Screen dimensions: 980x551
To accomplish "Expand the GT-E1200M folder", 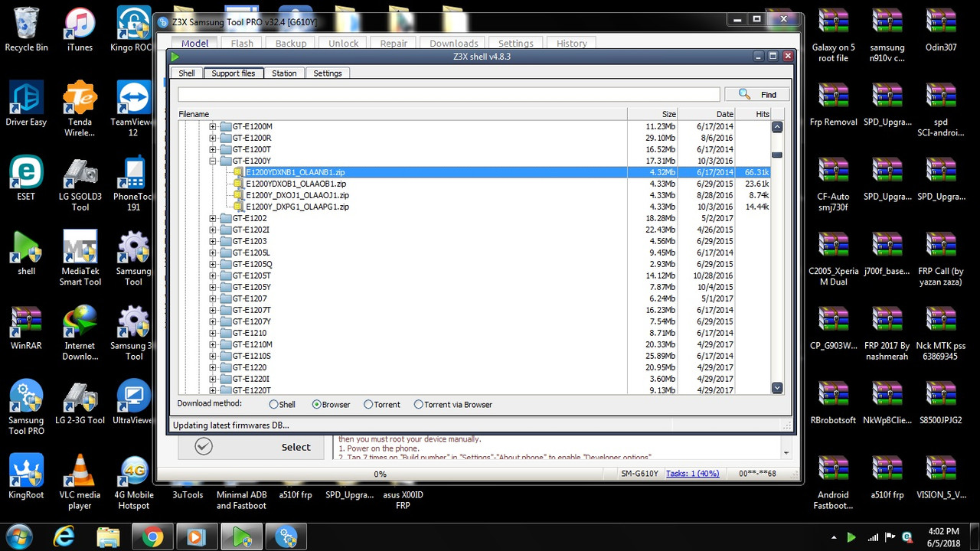I will point(213,126).
